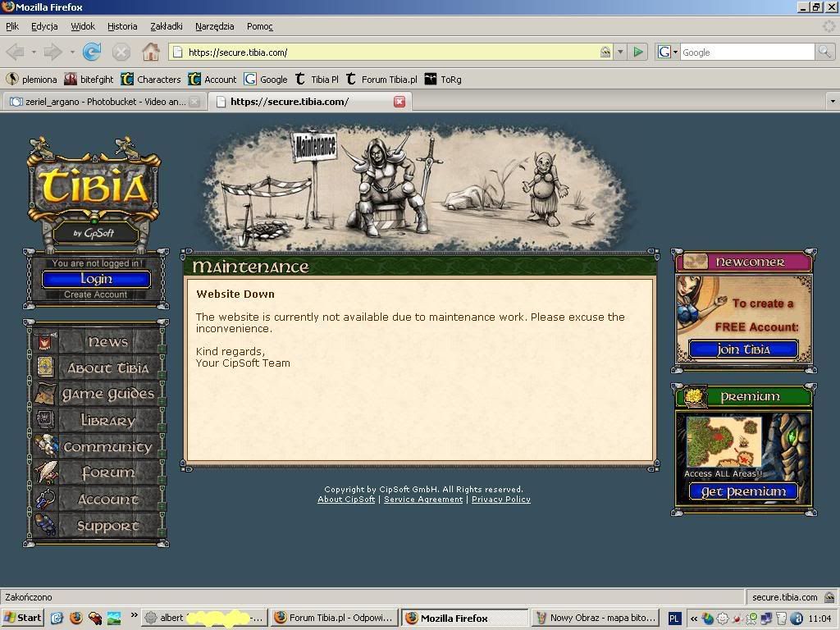The image size is (840, 630).
Task: Click the Mozilla Firefox taskbar button
Action: [465, 618]
